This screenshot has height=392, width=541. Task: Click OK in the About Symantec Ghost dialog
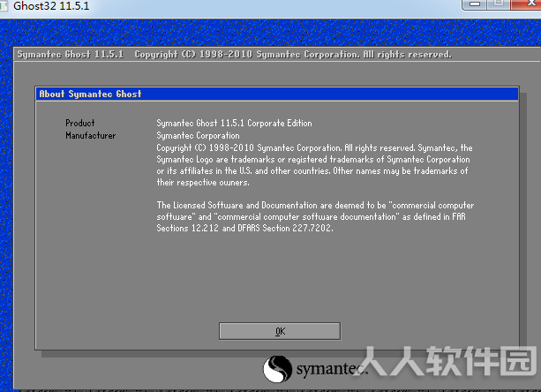coord(280,331)
